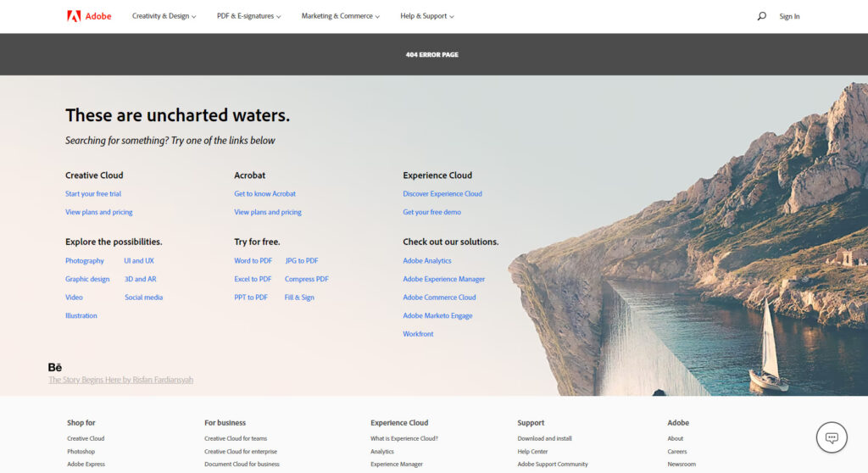
Task: Open Document Cloud for business footer link
Action: tap(242, 465)
